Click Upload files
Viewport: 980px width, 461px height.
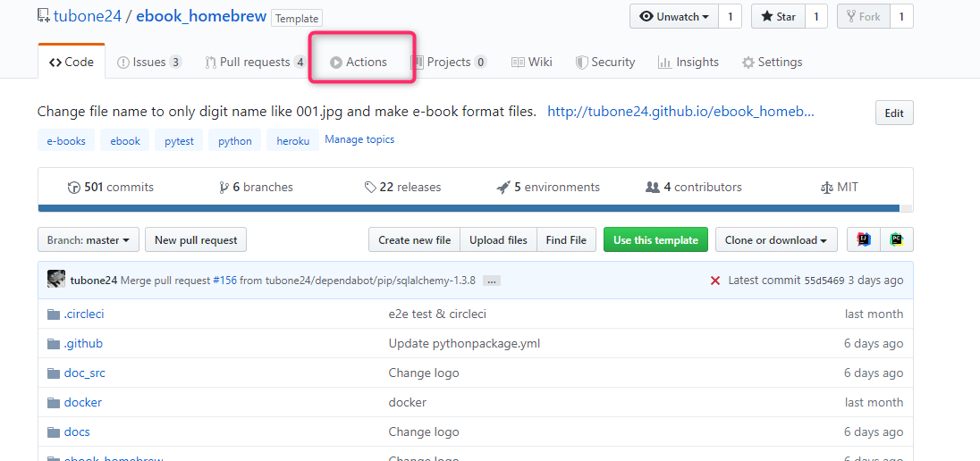click(499, 239)
